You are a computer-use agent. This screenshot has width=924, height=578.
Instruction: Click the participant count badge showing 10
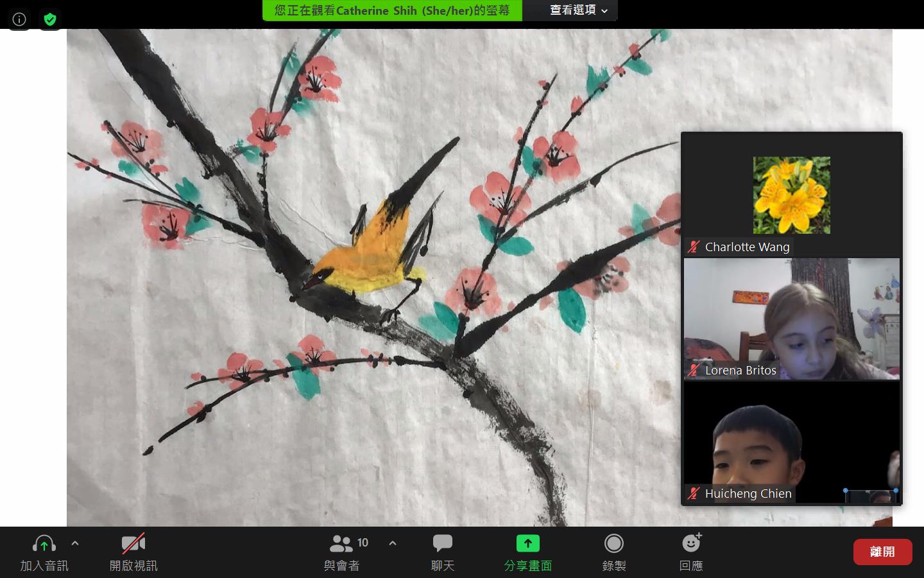click(x=363, y=542)
